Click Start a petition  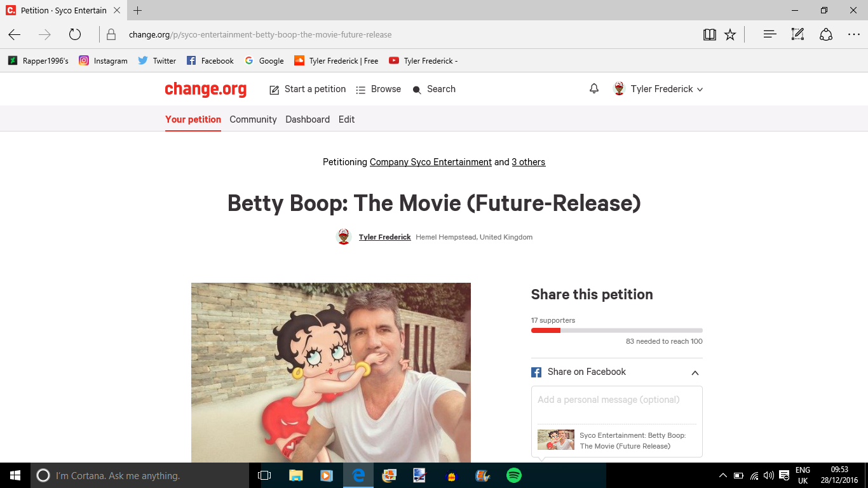(308, 89)
